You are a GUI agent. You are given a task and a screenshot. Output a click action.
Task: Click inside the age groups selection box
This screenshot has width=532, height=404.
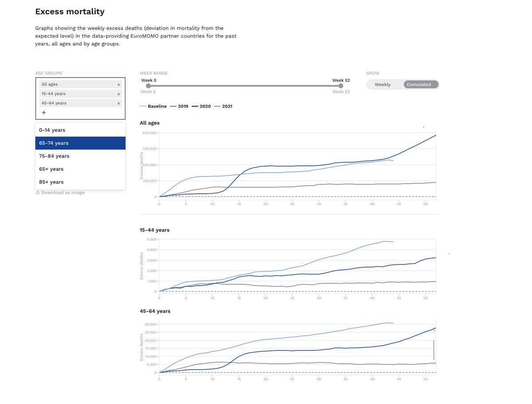(x=80, y=98)
